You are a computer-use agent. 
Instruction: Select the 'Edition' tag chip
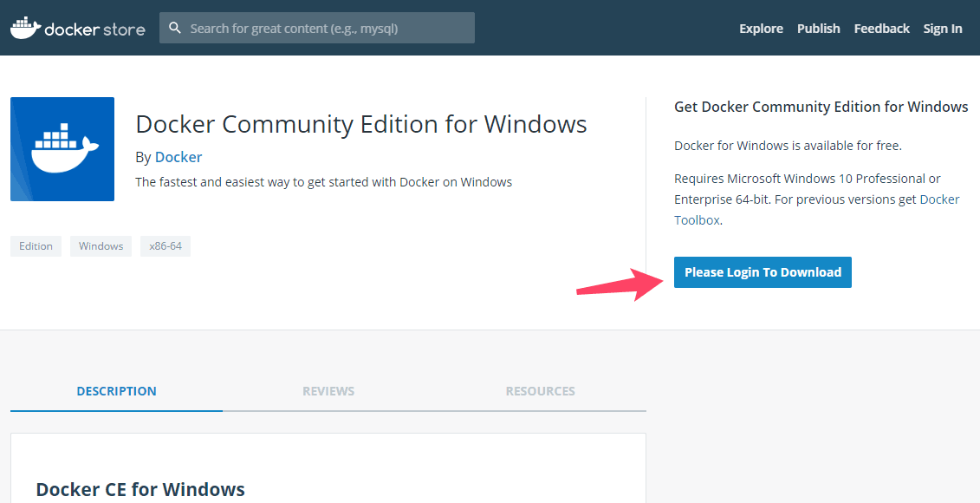pyautogui.click(x=36, y=246)
